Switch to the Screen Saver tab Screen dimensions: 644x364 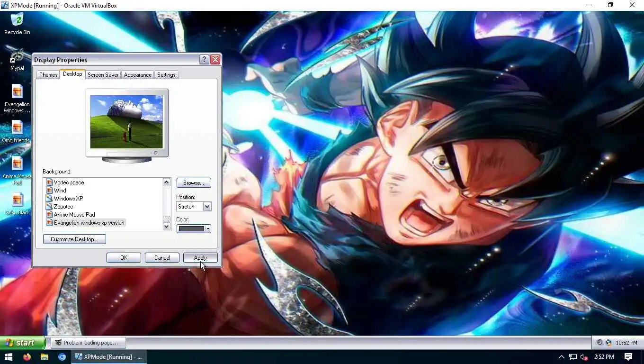click(103, 75)
